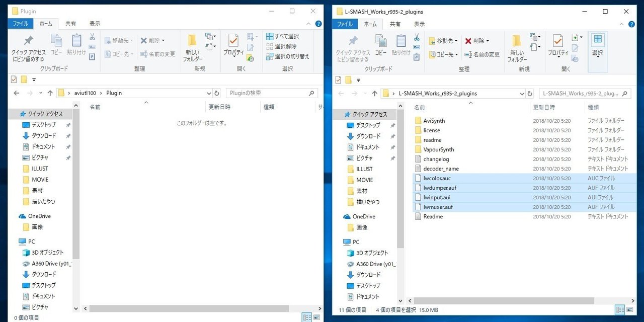Screen dimensions: 644x322
Task: Details view button in L-SMASH status bar
Action: click(620, 310)
